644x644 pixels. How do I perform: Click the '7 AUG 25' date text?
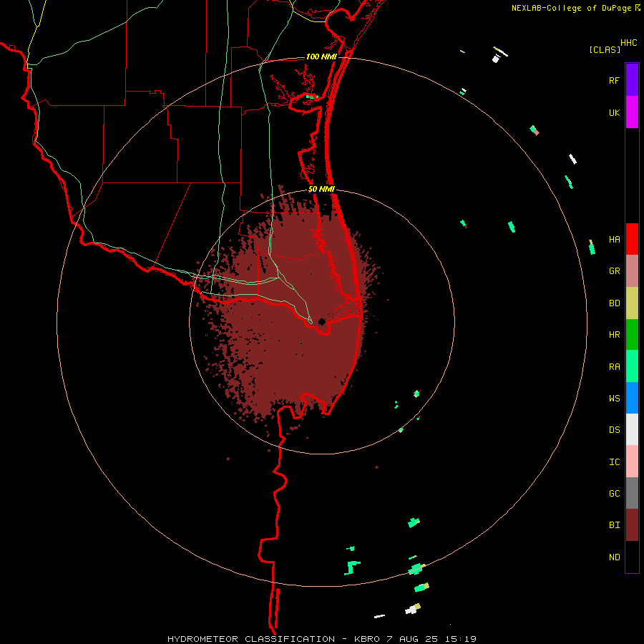411,639
